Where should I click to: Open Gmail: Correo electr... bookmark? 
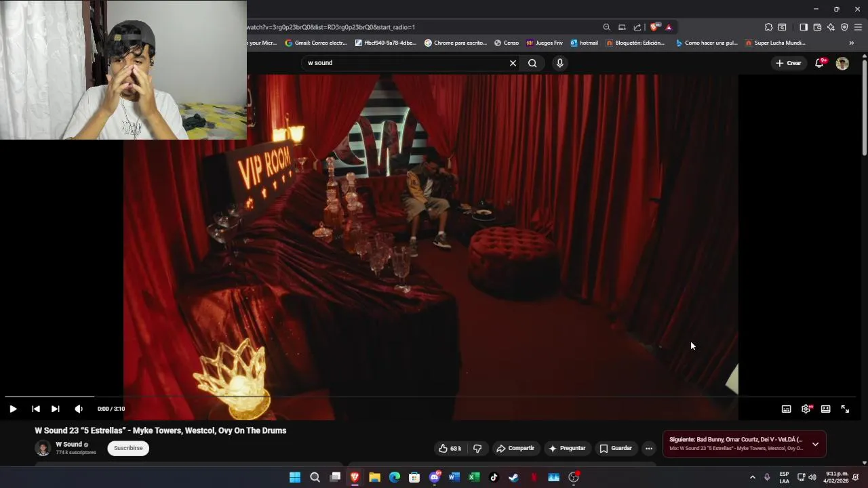[x=316, y=43]
